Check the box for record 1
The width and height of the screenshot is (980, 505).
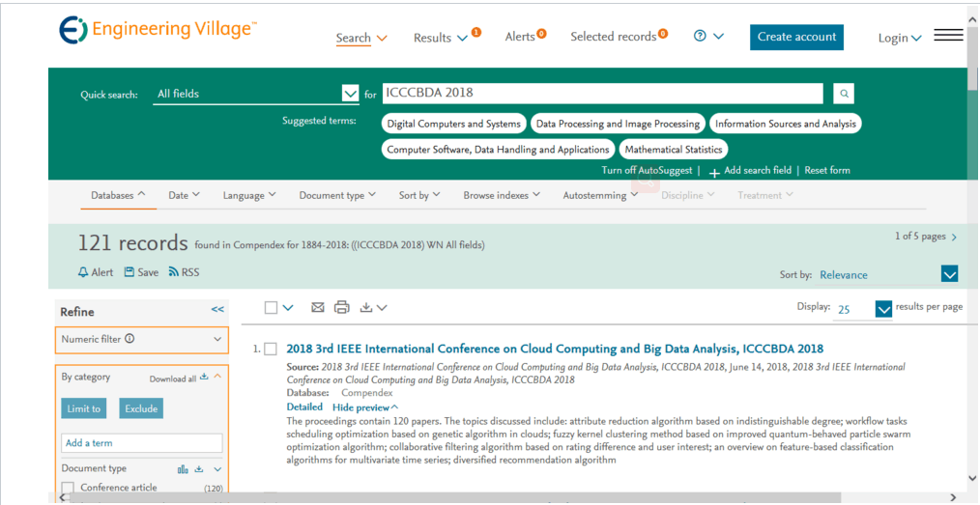[270, 350]
